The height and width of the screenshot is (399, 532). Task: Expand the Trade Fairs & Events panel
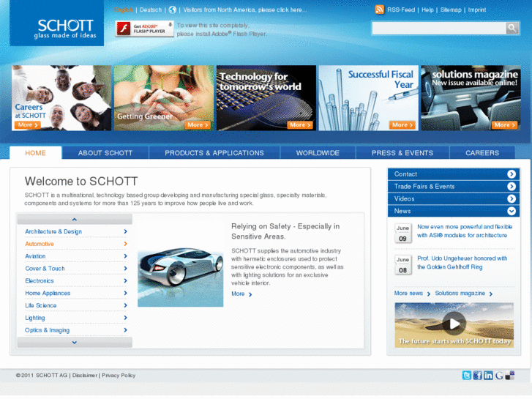pos(512,187)
